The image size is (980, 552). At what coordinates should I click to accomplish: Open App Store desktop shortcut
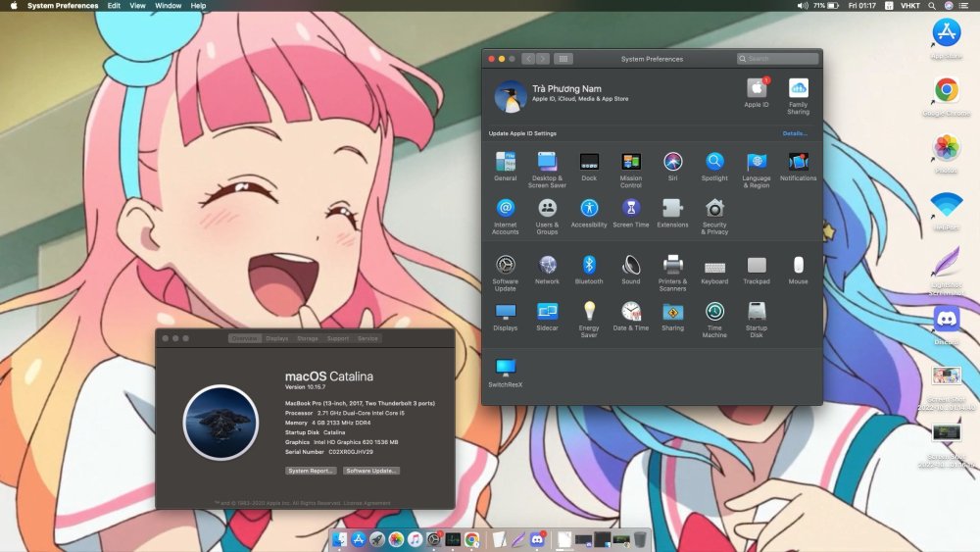click(x=947, y=39)
